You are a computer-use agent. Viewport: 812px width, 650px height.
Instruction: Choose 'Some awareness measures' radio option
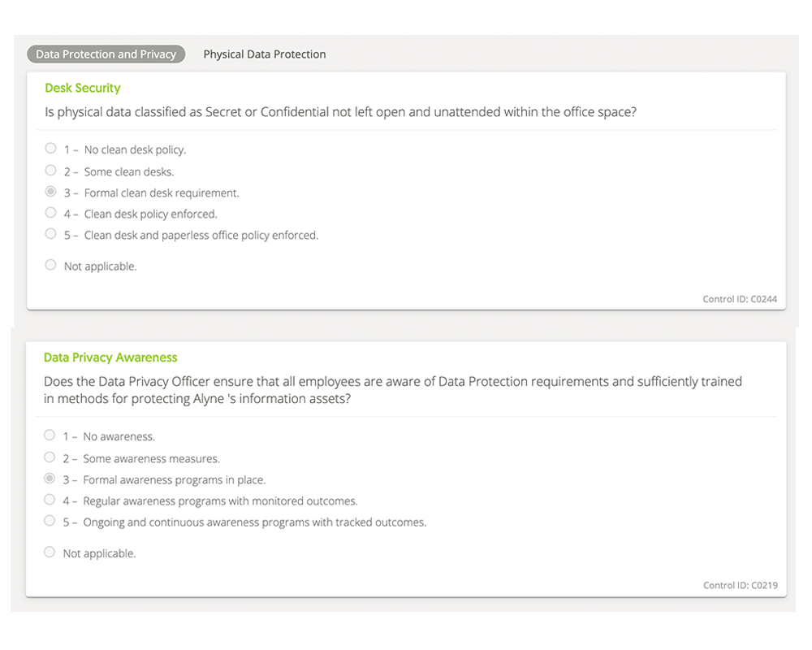tap(50, 457)
